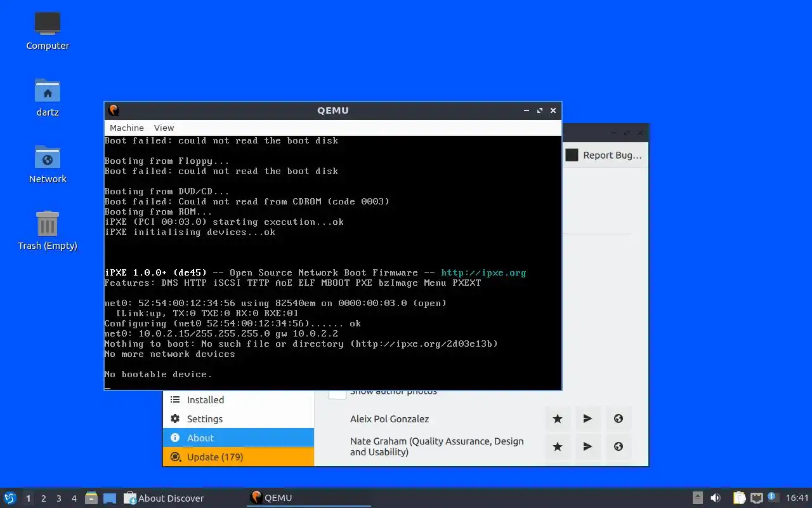Select About in the Discover sidebar
Image resolution: width=812 pixels, height=508 pixels.
(x=239, y=438)
